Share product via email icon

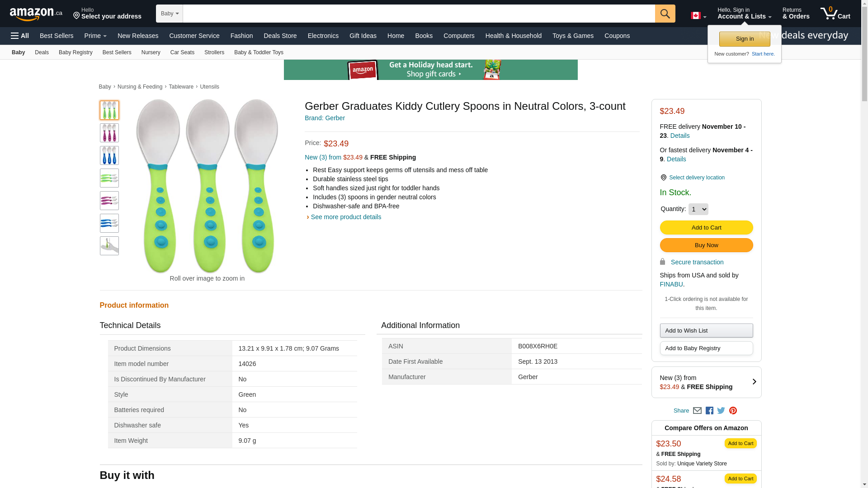pos(697,411)
